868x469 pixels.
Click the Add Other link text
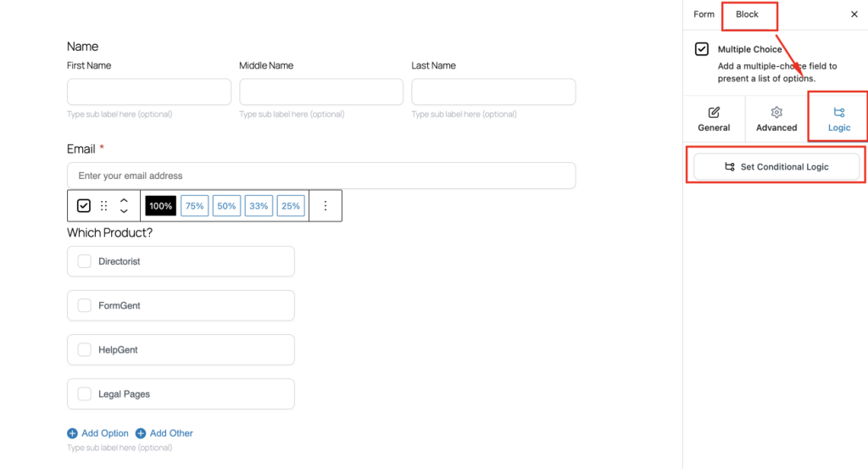171,433
